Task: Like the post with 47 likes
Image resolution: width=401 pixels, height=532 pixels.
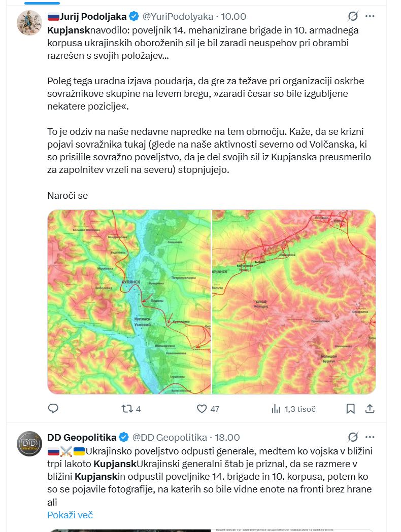Action: coord(202,408)
